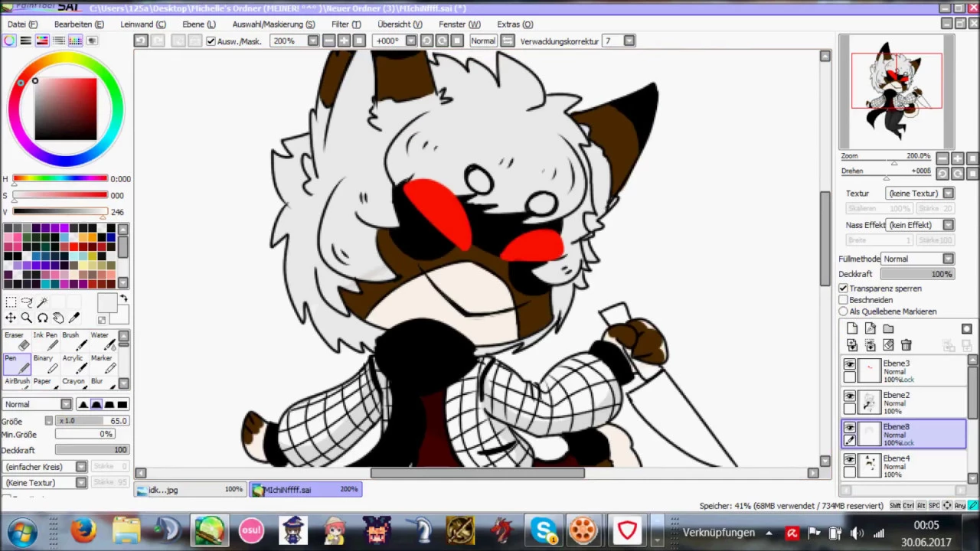Select the lasso selection tool

pyautogui.click(x=27, y=302)
